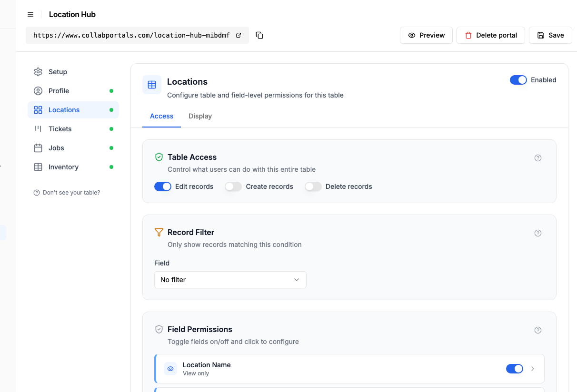Click the Locations table header icon

(x=152, y=85)
